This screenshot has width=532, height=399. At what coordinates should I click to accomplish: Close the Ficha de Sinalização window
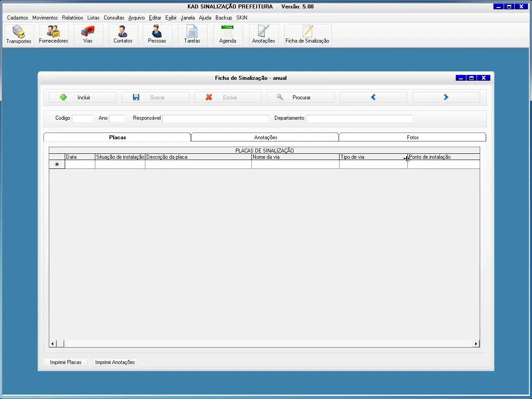484,78
